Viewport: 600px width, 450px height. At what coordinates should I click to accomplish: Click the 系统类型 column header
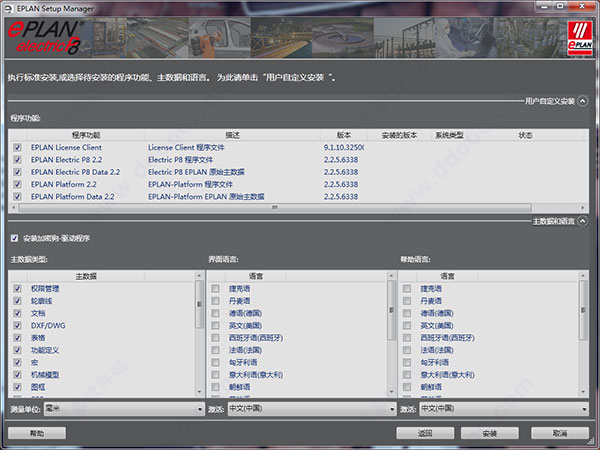[x=449, y=135]
